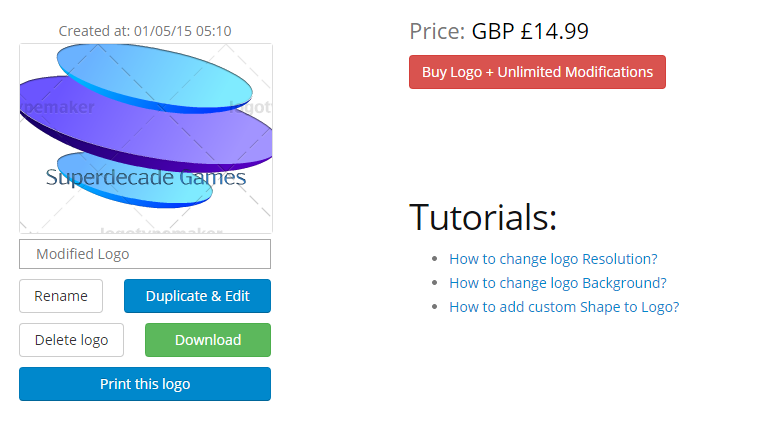
Task: Click the Price label
Action: click(x=437, y=32)
